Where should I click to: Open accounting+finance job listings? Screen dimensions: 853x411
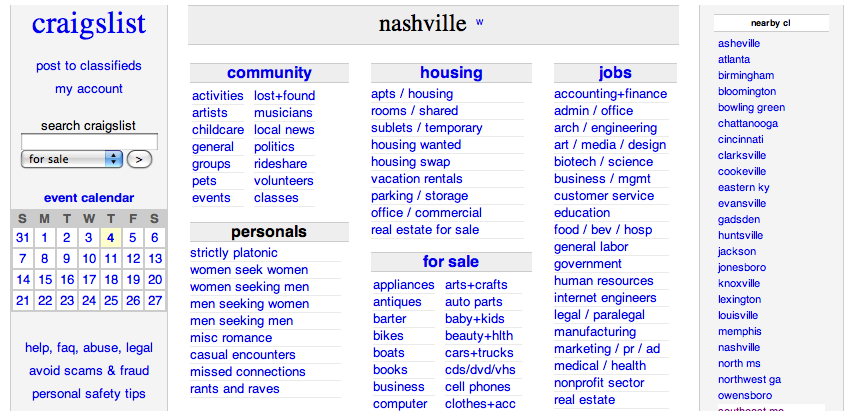click(610, 94)
